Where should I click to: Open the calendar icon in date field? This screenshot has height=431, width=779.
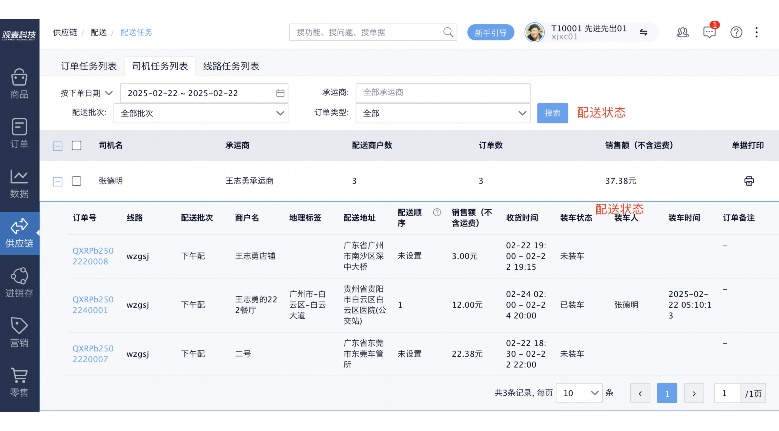click(280, 93)
